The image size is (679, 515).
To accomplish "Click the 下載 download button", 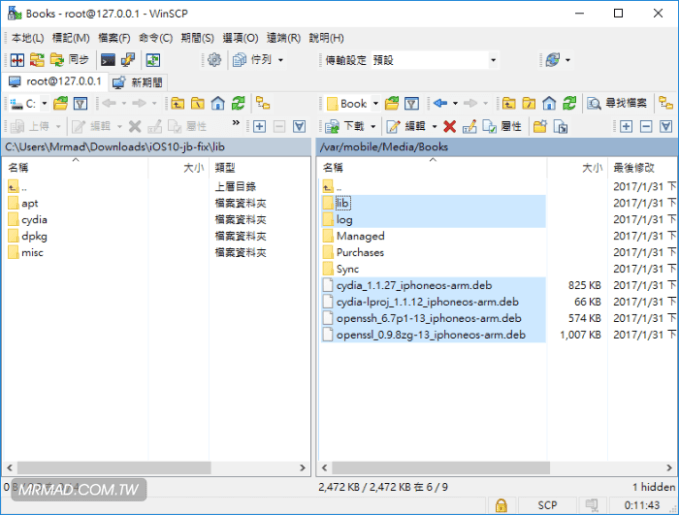I will tap(345, 126).
